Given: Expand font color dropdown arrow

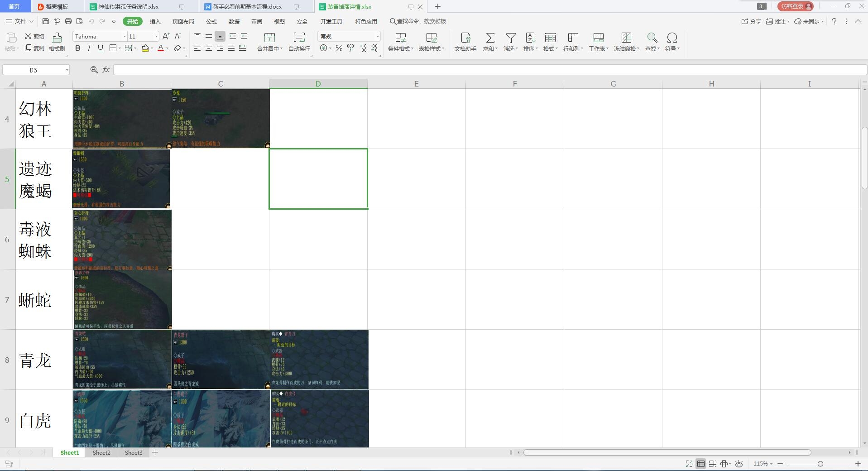Looking at the screenshot, I should [x=167, y=48].
